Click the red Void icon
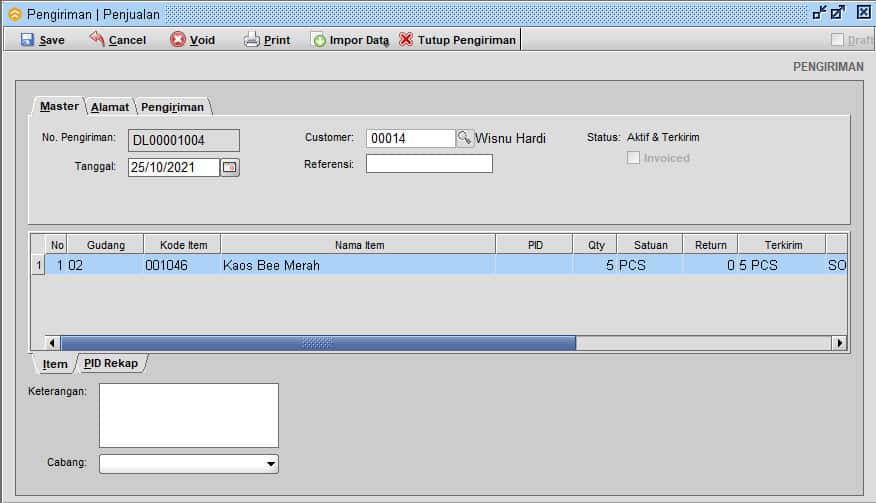The width and height of the screenshot is (876, 503). 178,40
